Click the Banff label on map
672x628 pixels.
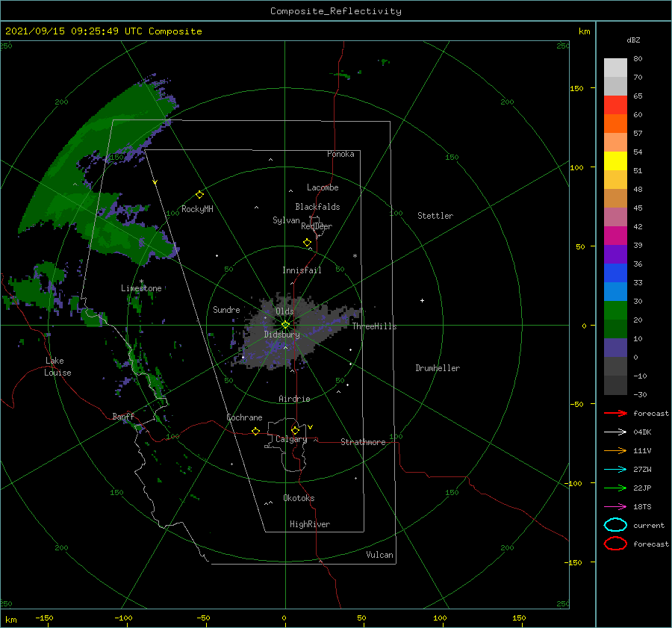[123, 416]
